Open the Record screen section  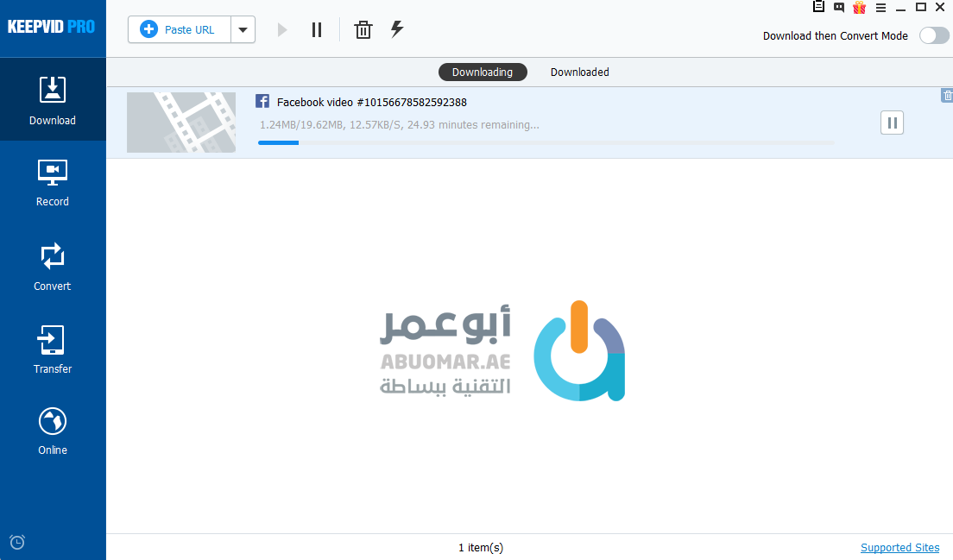[x=53, y=182]
